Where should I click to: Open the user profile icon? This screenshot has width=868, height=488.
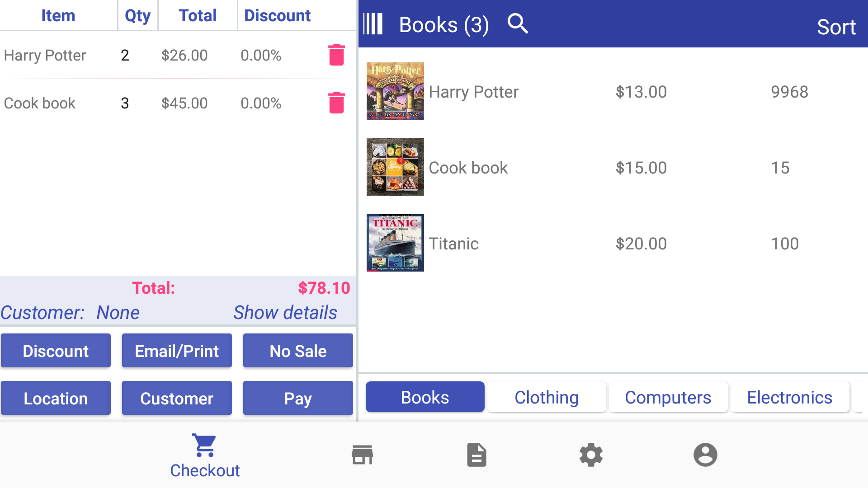pyautogui.click(x=705, y=455)
